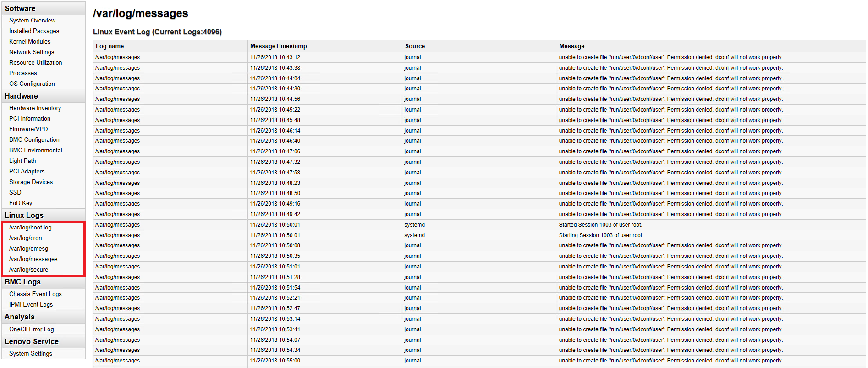Go to BMC Configuration

(x=34, y=139)
